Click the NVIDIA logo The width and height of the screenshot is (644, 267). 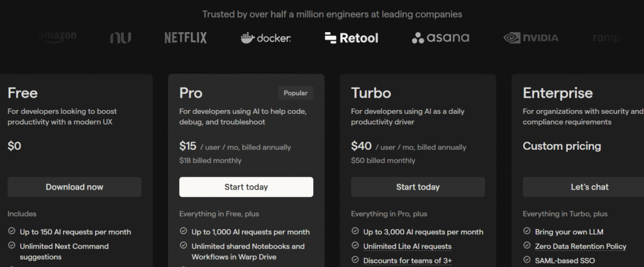coord(531,38)
